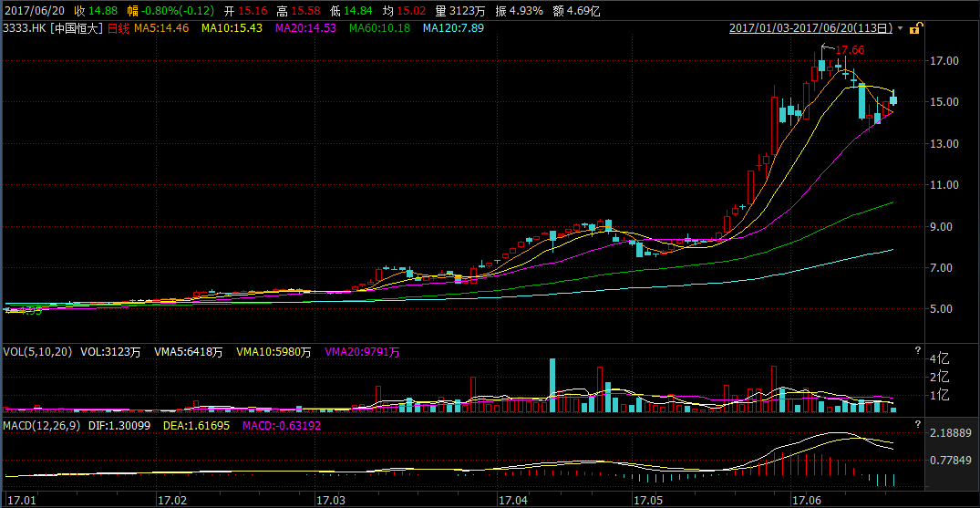The width and height of the screenshot is (980, 508).
Task: Click the DEA:1.61695 value
Action: point(196,425)
